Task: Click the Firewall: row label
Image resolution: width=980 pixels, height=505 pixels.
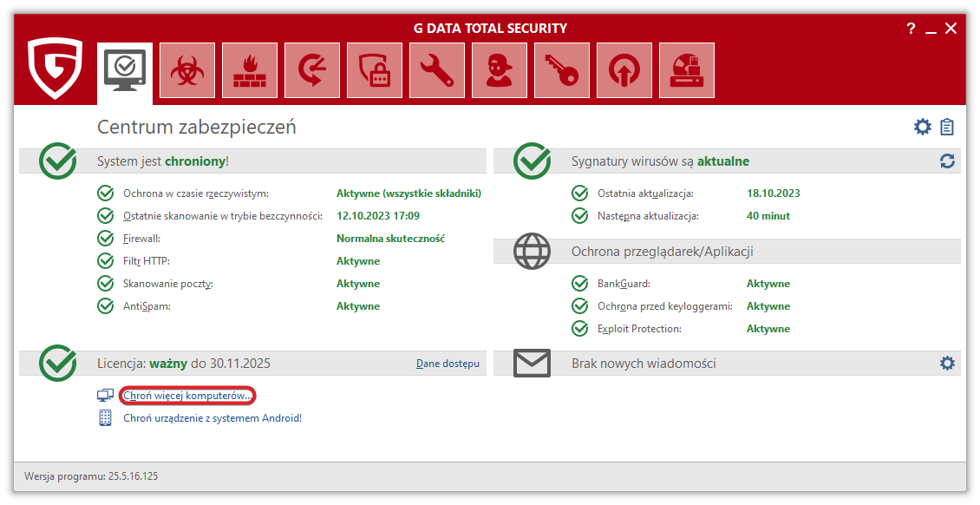Action: (141, 239)
